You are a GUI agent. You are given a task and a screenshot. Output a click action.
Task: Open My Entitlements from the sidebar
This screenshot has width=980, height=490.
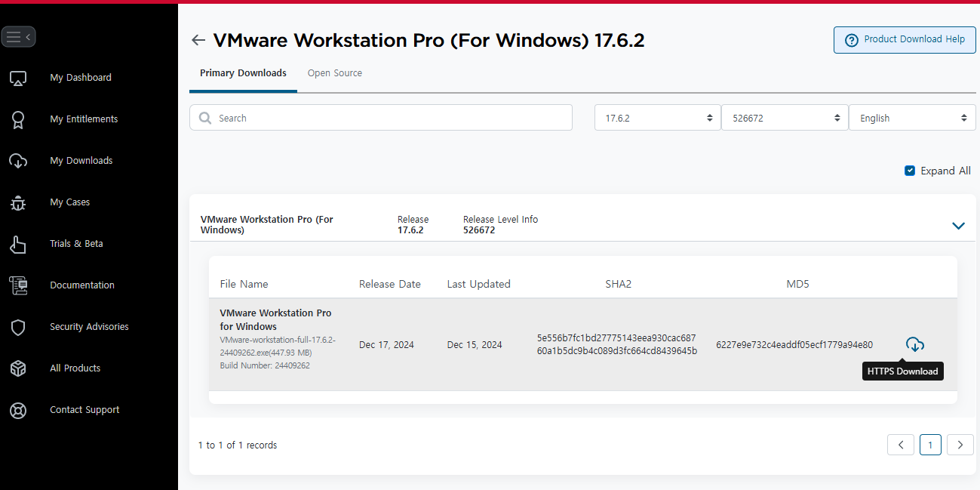(84, 119)
